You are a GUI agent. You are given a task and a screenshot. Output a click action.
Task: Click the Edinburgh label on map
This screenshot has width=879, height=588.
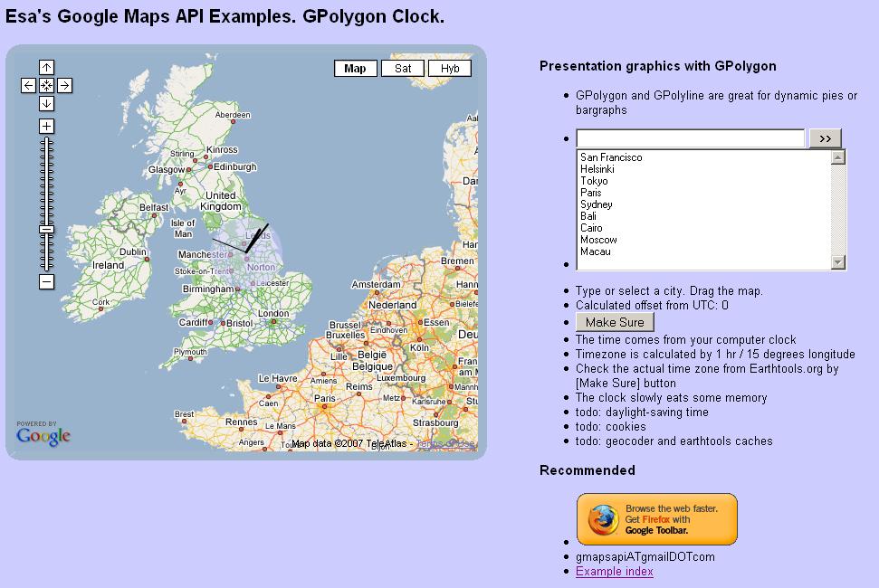pos(234,166)
